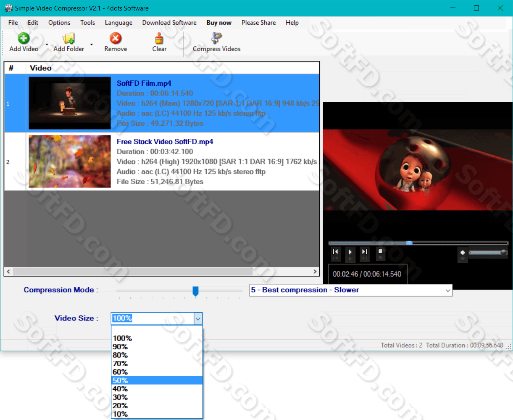Viewport: 513px width, 420px height.
Task: Click the Please Share menu item
Action: [258, 23]
